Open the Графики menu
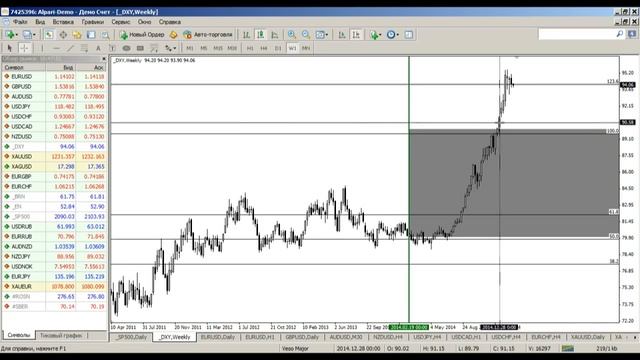Screen dimensions: 640x360 (x=92, y=22)
